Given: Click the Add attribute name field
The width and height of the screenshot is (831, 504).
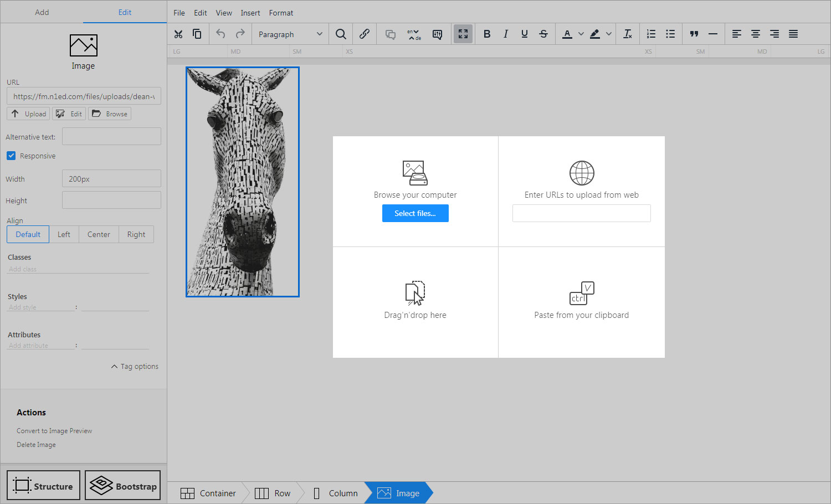Looking at the screenshot, I should (41, 346).
